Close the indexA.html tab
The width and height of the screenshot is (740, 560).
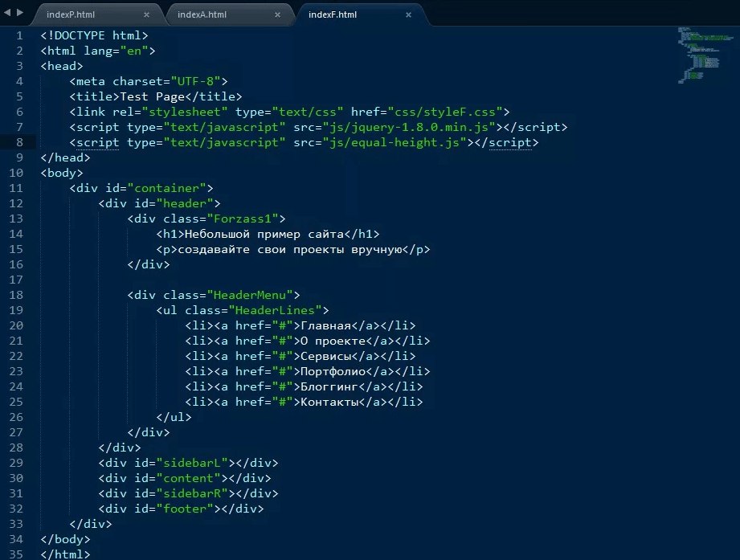coord(276,14)
